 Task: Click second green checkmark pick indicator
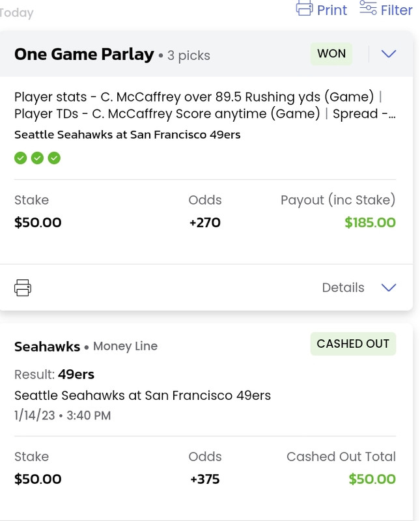coord(37,158)
